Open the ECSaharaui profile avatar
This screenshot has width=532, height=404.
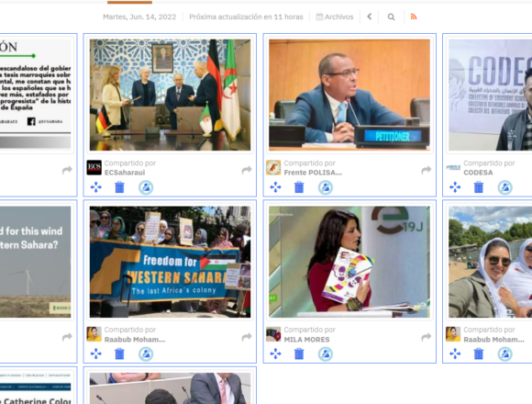coord(94,168)
